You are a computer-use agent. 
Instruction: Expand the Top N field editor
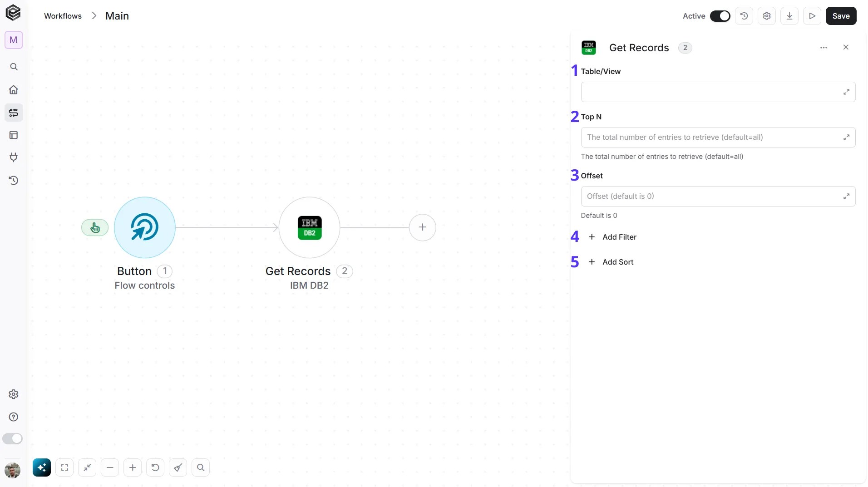pos(846,138)
